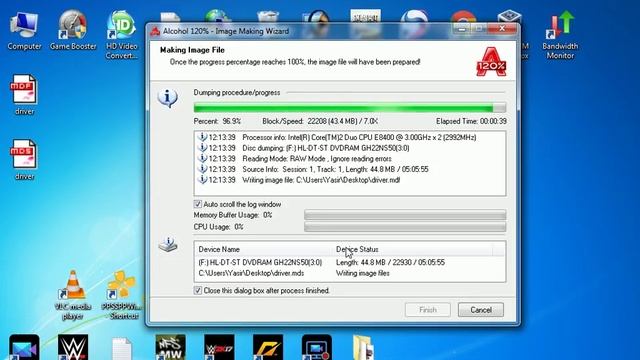Launch the WWE logo game shortcut

(73, 347)
